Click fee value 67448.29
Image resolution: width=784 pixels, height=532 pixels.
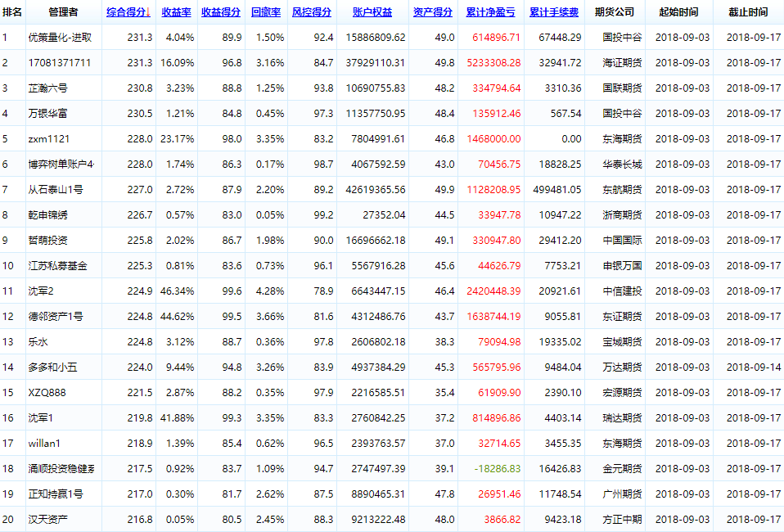[560, 38]
